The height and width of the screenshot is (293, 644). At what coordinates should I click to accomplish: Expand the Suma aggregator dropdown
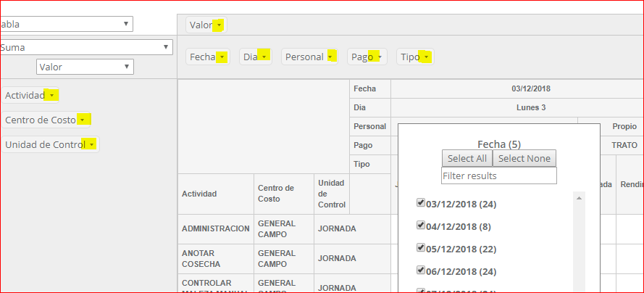point(85,47)
